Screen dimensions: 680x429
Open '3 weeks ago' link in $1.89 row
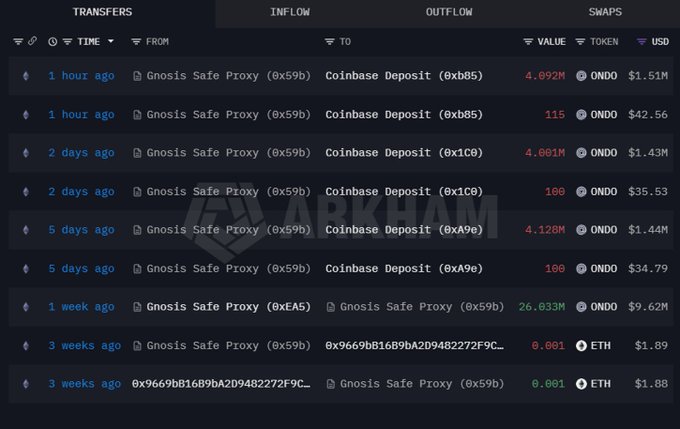pos(85,346)
